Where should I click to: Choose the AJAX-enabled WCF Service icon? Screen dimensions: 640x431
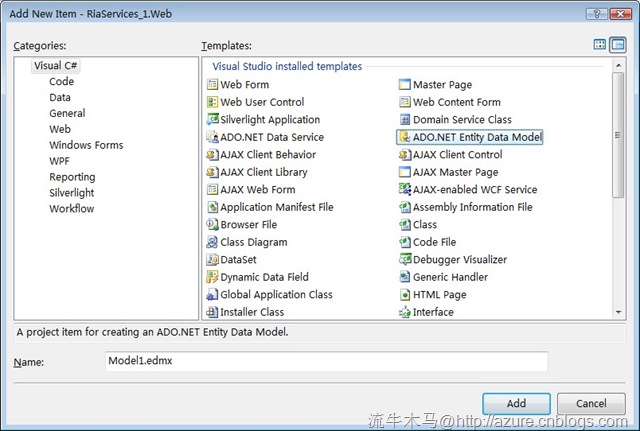pyautogui.click(x=405, y=190)
